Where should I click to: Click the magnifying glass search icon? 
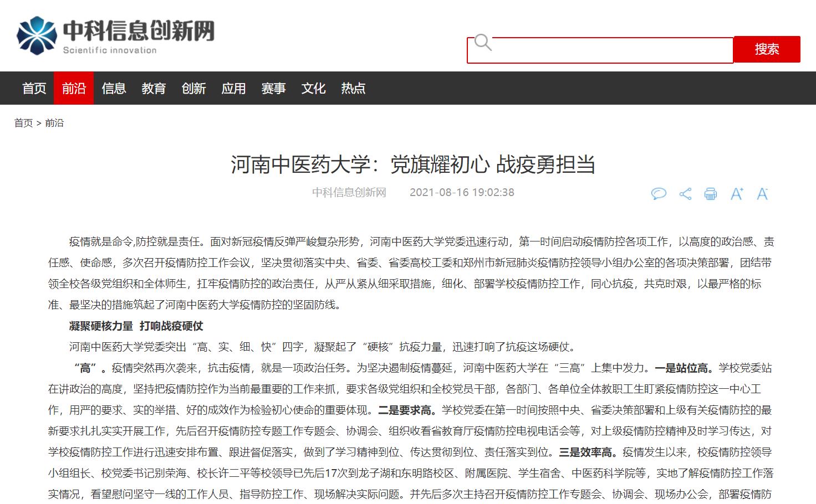pos(483,43)
